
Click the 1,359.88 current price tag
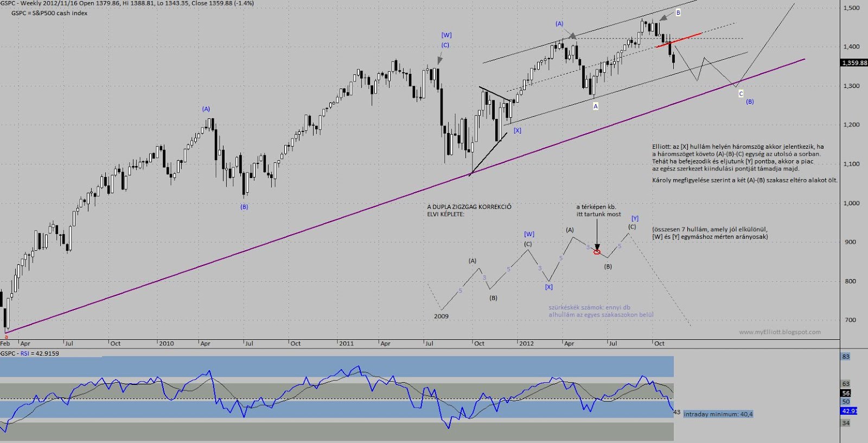click(854, 63)
